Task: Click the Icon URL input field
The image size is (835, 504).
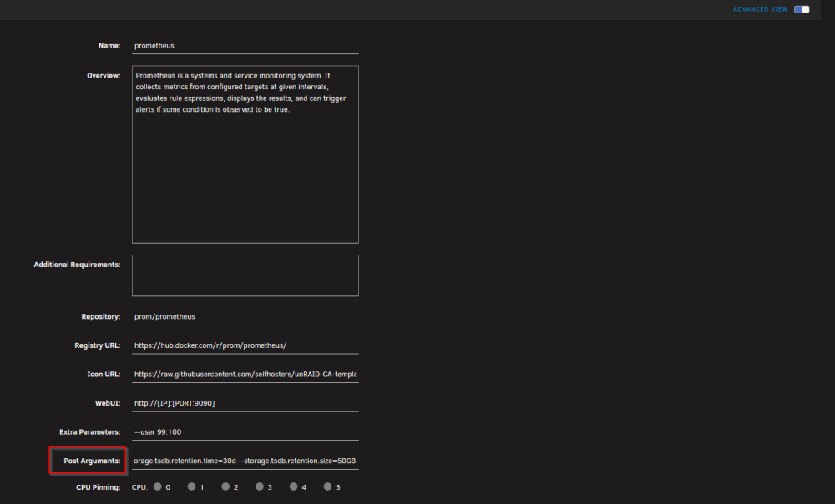Action: 245,374
